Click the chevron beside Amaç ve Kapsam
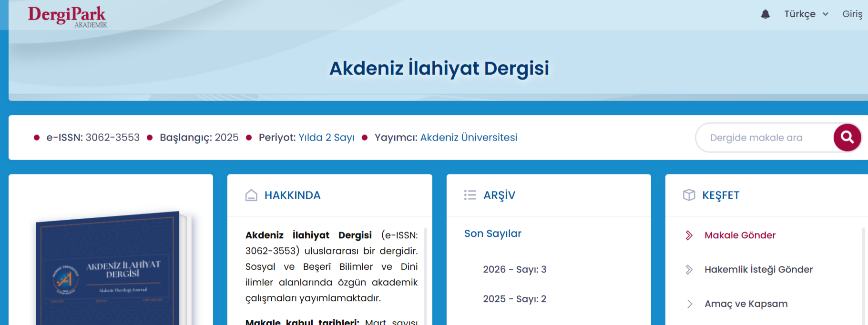Image resolution: width=868 pixels, height=325 pixels. [689, 304]
